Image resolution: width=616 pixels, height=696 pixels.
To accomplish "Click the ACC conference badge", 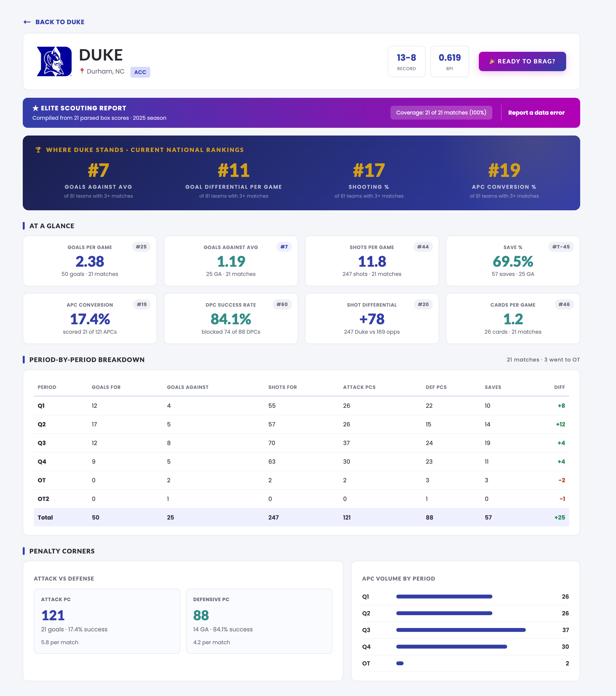I will [x=140, y=72].
